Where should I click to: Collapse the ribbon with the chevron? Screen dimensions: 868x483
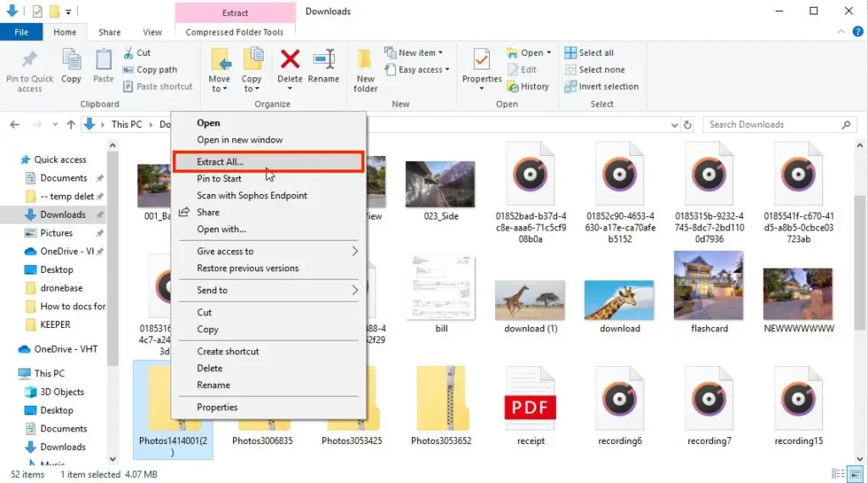click(x=841, y=31)
